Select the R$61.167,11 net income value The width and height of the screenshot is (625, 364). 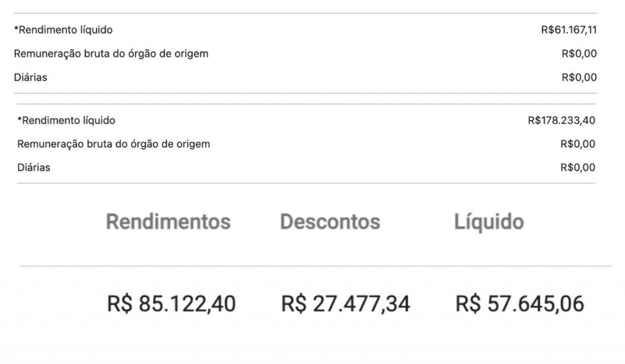pyautogui.click(x=569, y=30)
